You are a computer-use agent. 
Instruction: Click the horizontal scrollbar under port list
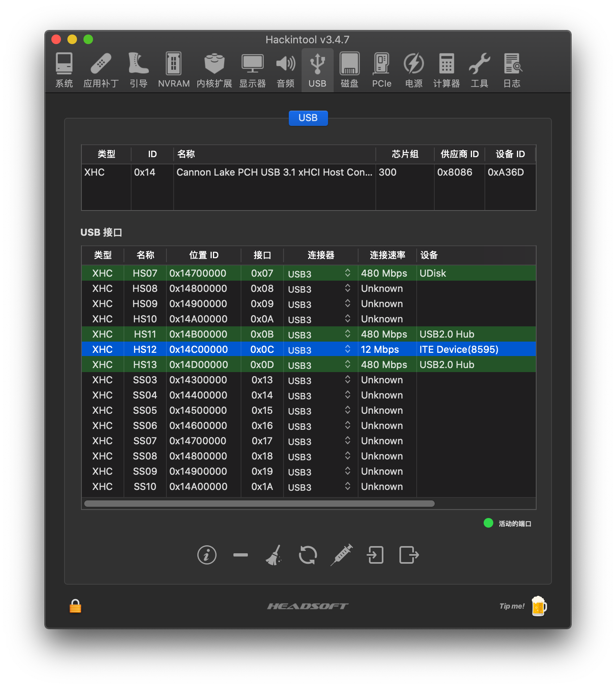tap(259, 504)
